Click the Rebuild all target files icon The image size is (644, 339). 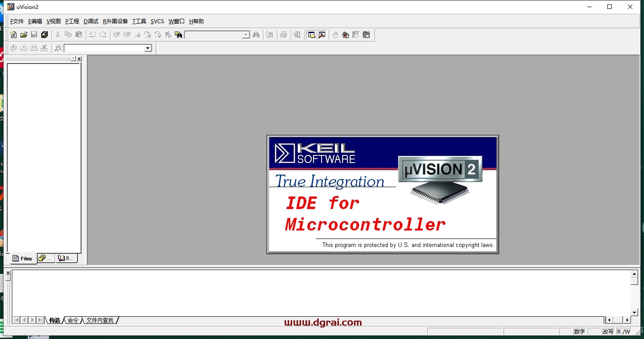pyautogui.click(x=34, y=48)
